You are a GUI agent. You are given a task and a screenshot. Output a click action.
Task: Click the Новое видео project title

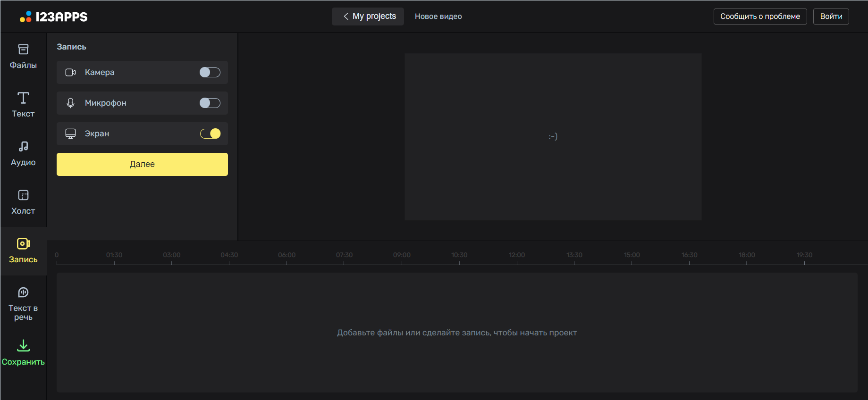(x=438, y=17)
